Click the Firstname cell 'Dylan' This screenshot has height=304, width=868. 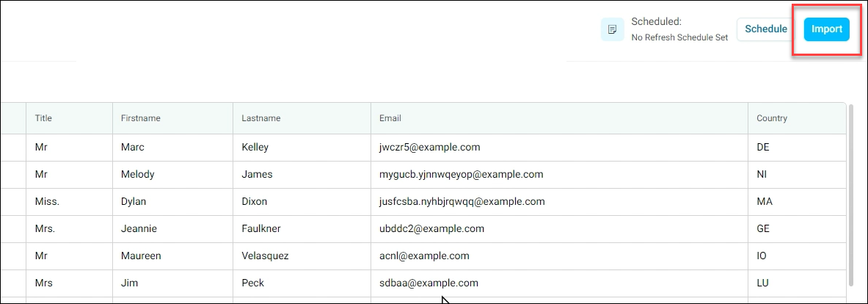[x=172, y=201]
